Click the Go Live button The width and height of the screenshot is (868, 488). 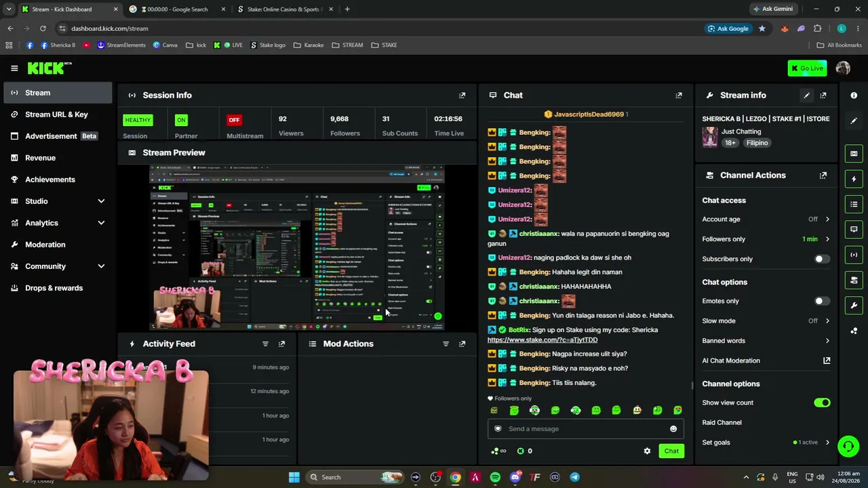[x=807, y=68]
